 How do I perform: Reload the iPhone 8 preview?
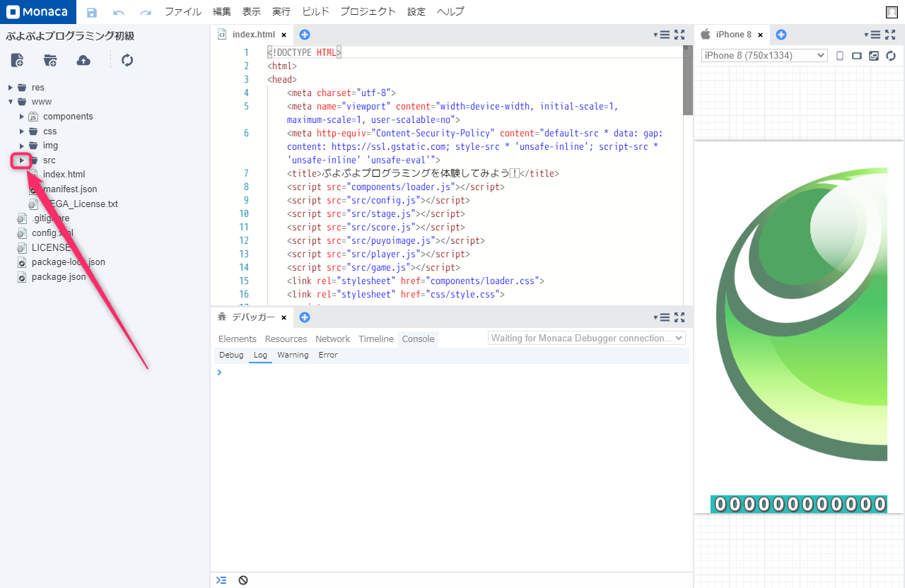coord(891,56)
